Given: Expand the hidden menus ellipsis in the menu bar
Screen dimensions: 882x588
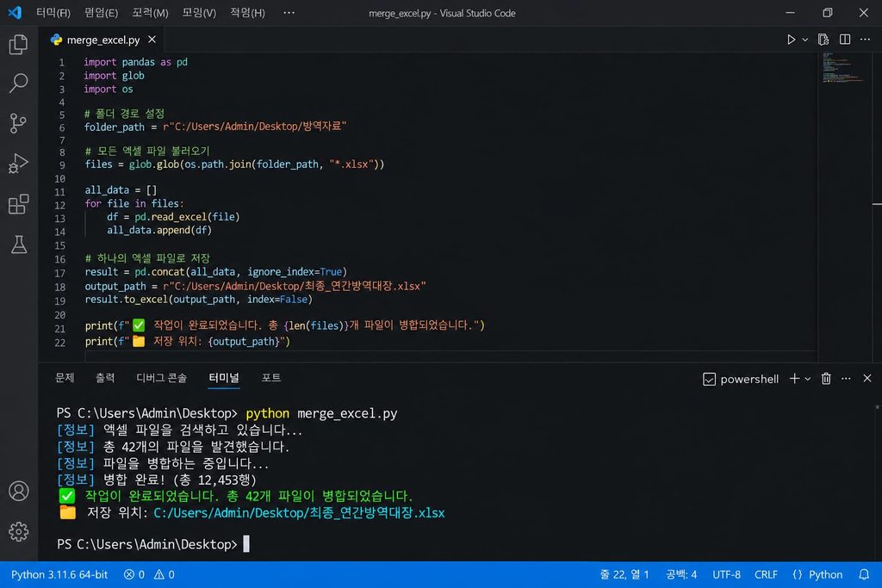Looking at the screenshot, I should coord(289,13).
